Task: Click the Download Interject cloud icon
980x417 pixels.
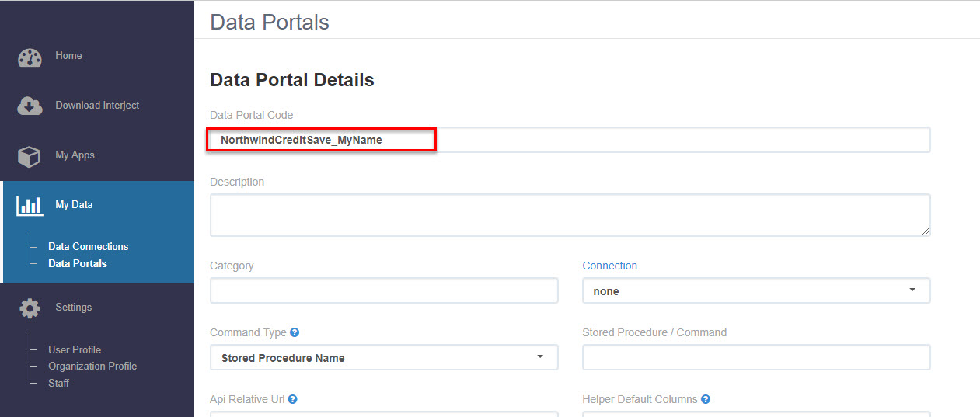Action: point(30,106)
